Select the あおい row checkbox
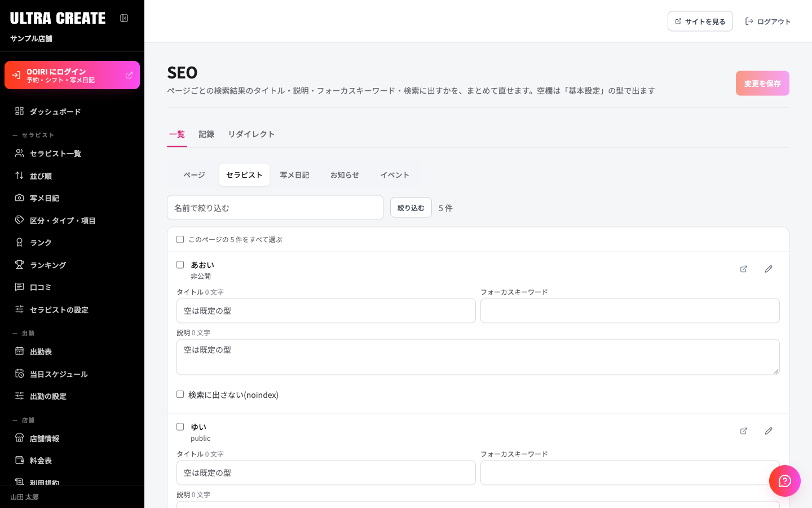The width and height of the screenshot is (812, 508). [180, 265]
